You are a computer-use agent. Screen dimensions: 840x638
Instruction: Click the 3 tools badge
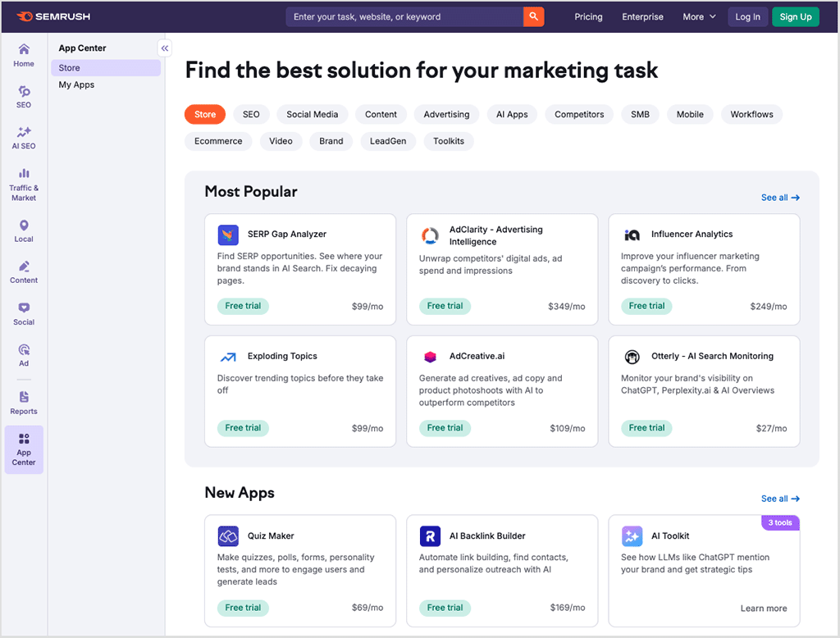click(781, 523)
